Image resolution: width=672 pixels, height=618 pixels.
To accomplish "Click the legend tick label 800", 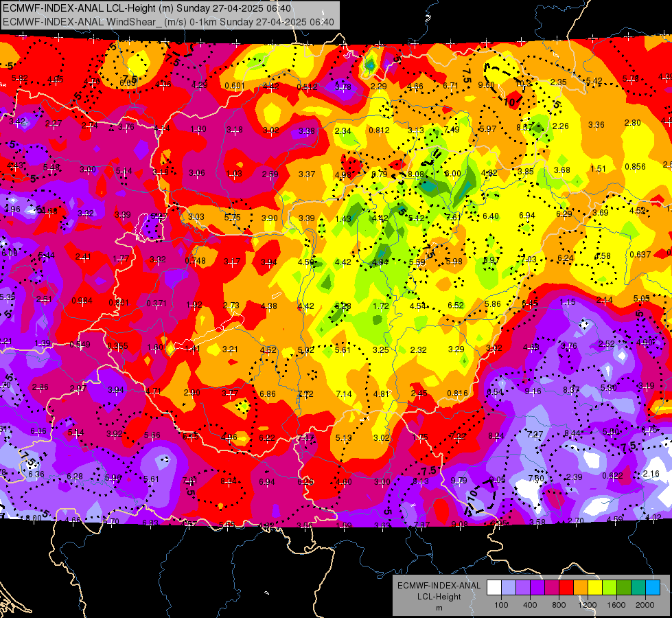I will (559, 605).
